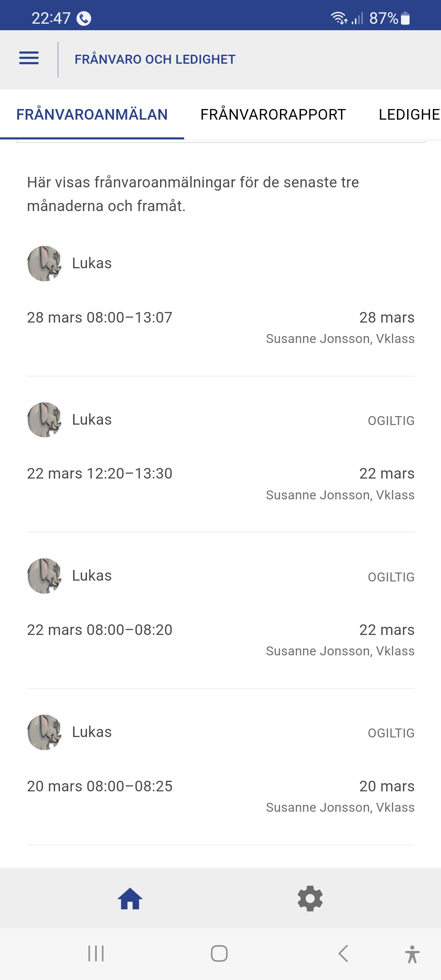Switch to the Frånvarorapport tab
441x980 pixels.
273,115
